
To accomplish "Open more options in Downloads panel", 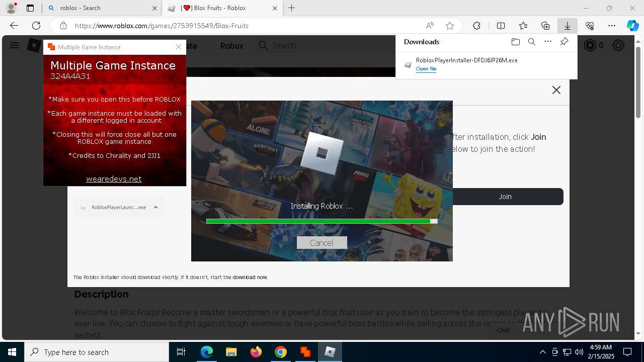I will (x=548, y=42).
